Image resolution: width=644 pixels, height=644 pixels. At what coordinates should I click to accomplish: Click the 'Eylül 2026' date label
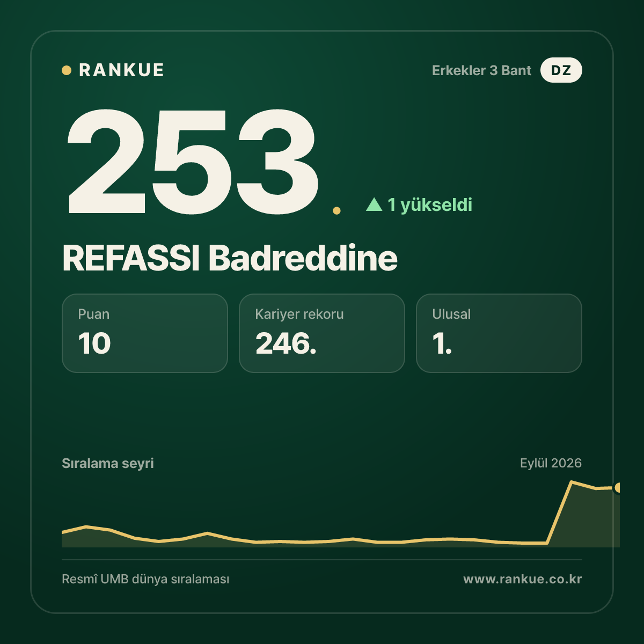pos(551,463)
